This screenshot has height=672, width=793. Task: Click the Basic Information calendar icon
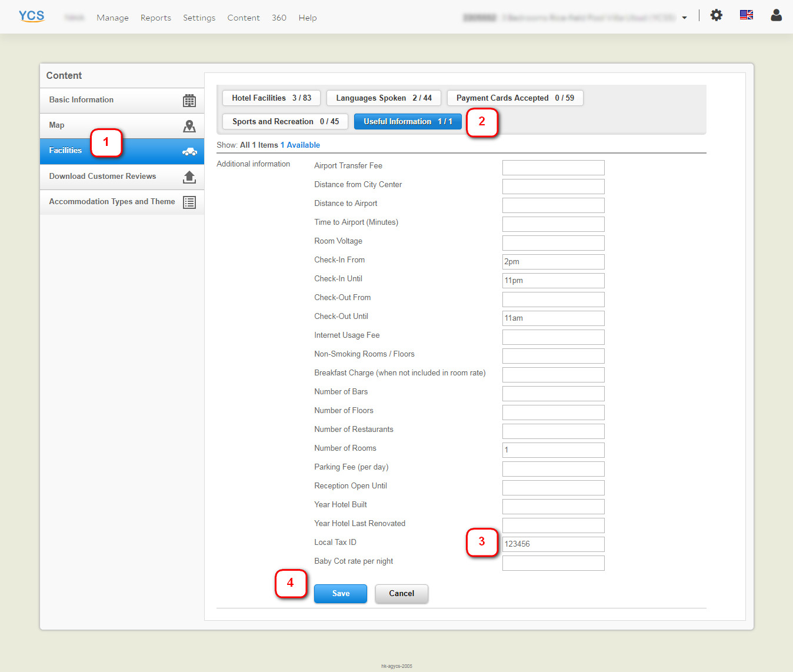tap(189, 101)
